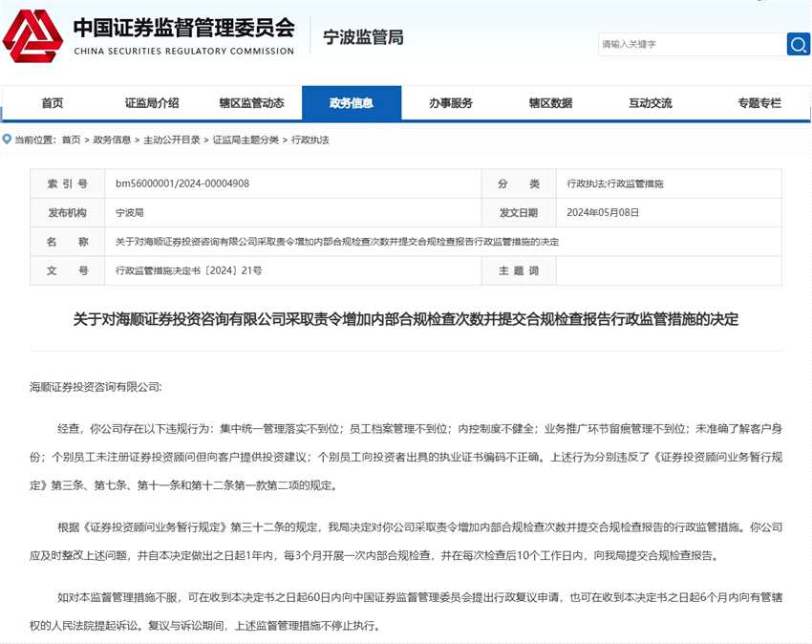This screenshot has height=644, width=812.
Task: Open the 辖区监管动态 navigation tab
Action: (x=251, y=103)
